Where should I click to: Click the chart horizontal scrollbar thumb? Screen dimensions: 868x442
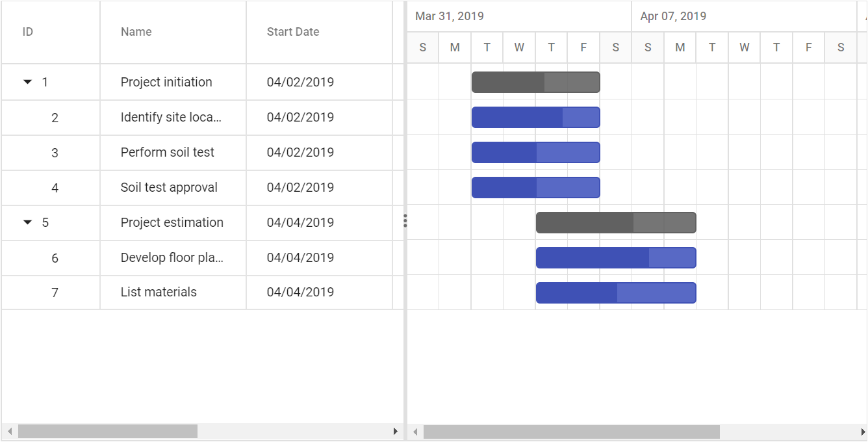[572, 432]
